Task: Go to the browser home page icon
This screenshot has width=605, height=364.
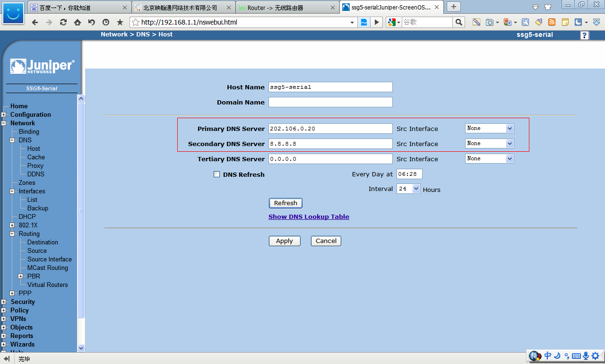Action: [78, 22]
